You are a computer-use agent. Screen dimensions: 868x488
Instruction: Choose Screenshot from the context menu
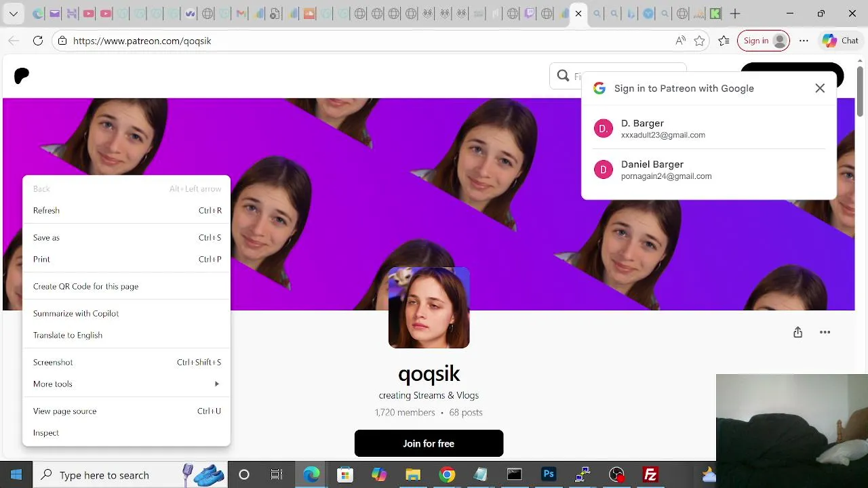pyautogui.click(x=126, y=362)
